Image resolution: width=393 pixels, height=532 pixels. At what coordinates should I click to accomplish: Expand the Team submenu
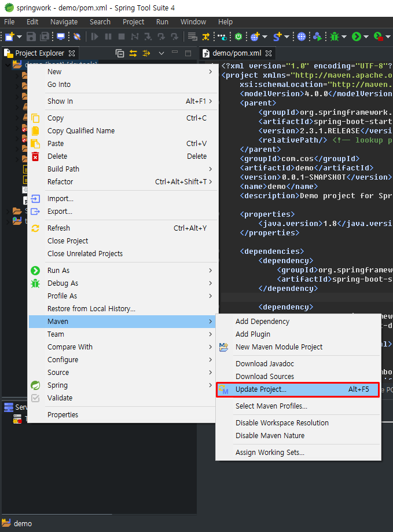pos(123,334)
